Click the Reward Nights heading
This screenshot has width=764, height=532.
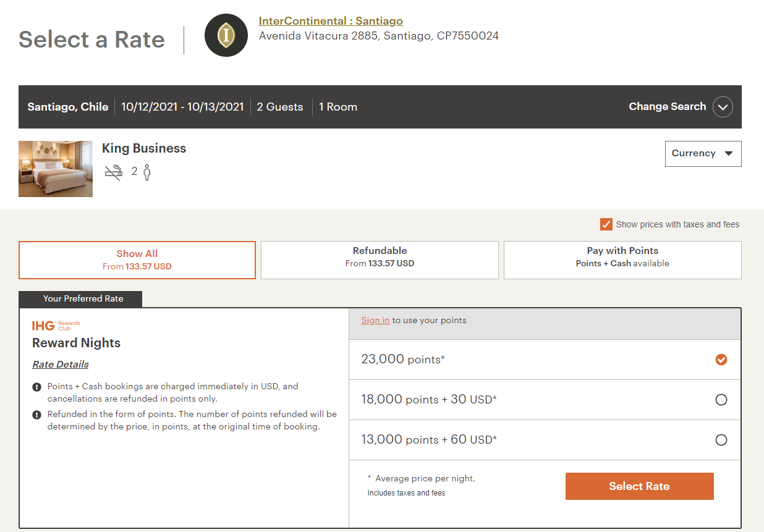77,343
